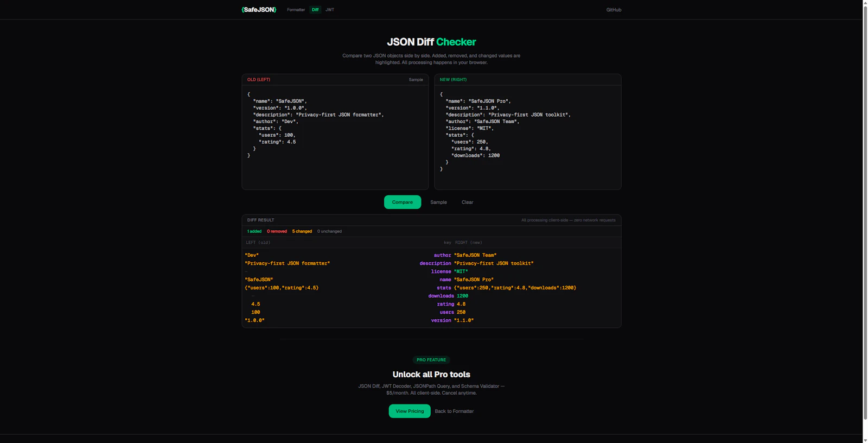
Task: Click the 'stats' key in diff
Action: point(444,288)
